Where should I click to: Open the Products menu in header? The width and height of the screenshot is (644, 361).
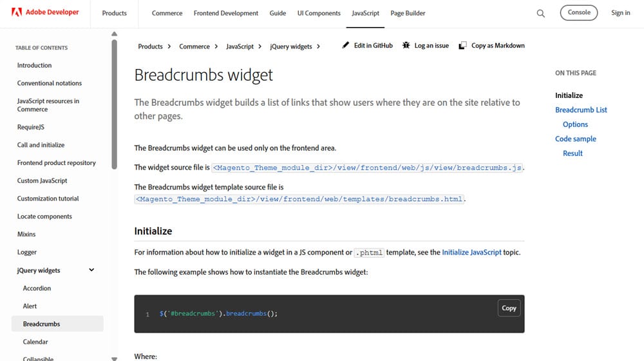115,13
